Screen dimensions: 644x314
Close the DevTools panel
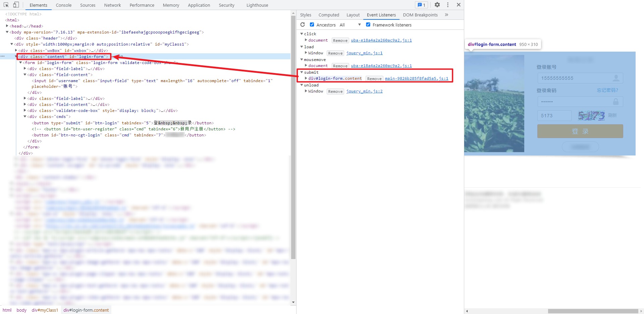459,5
